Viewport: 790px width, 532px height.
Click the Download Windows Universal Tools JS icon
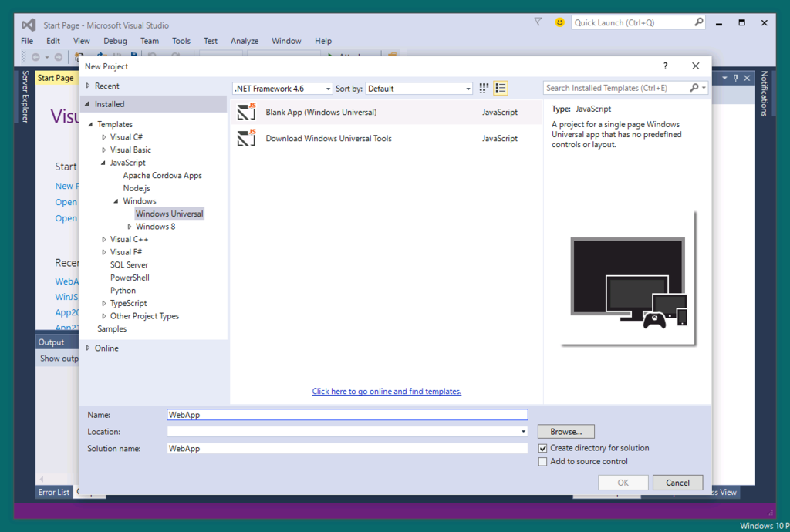(x=246, y=138)
